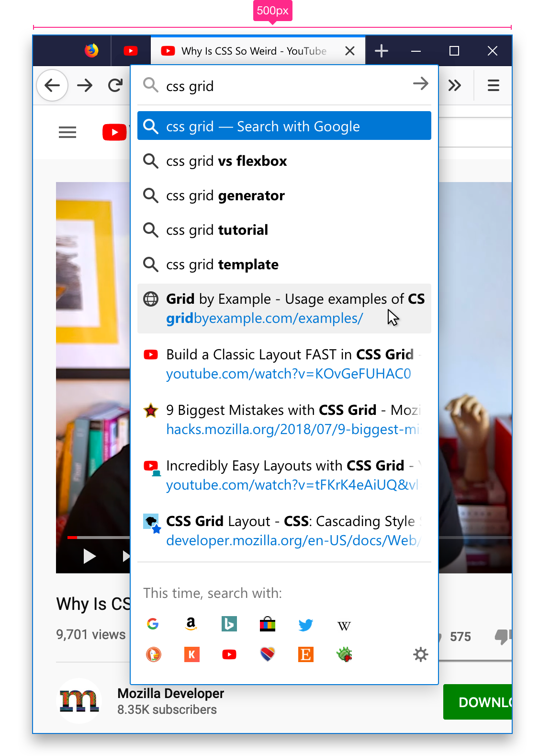Search with Wikipedia W icon
Screen dimensions: 539x756
pos(344,626)
